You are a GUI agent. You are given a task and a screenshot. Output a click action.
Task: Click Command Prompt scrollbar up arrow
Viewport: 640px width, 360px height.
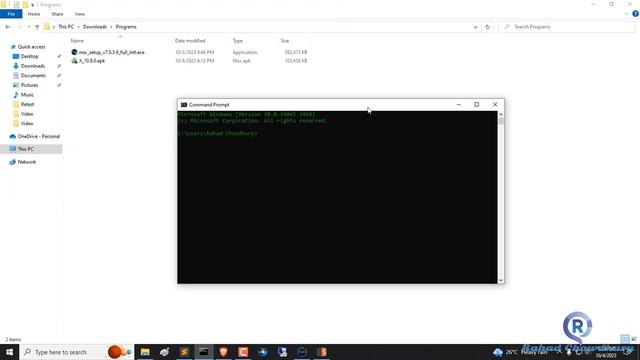(x=501, y=115)
